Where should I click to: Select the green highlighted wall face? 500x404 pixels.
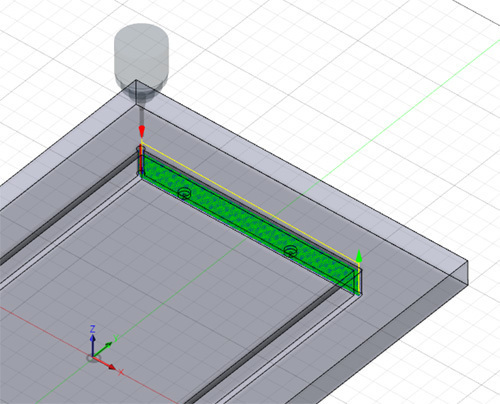[248, 223]
